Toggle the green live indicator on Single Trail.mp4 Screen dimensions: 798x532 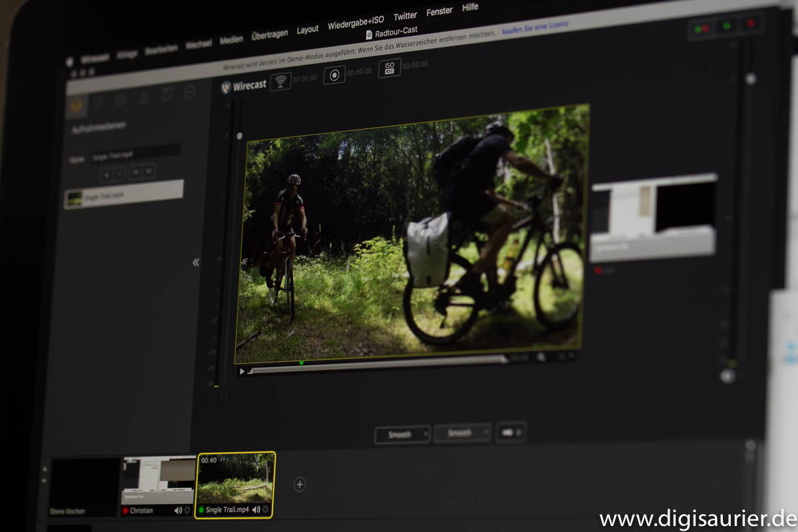click(x=201, y=510)
